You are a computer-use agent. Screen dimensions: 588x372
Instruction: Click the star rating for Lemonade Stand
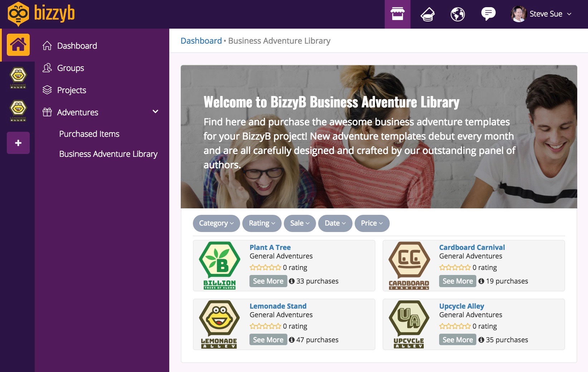pos(265,326)
